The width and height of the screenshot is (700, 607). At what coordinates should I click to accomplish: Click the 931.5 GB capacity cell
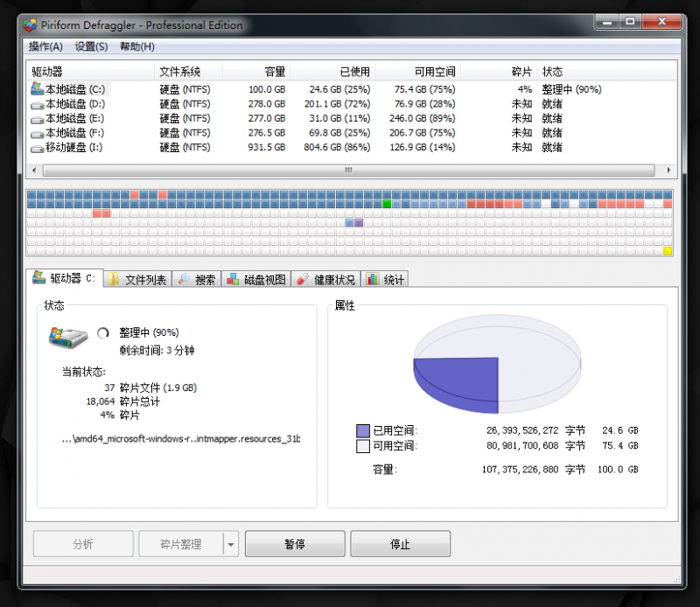[267, 147]
